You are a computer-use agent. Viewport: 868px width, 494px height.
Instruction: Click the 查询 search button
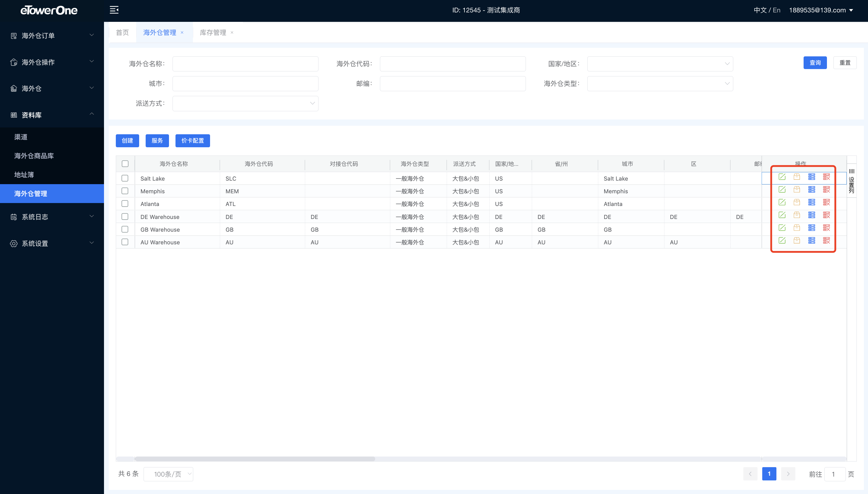[x=815, y=63]
